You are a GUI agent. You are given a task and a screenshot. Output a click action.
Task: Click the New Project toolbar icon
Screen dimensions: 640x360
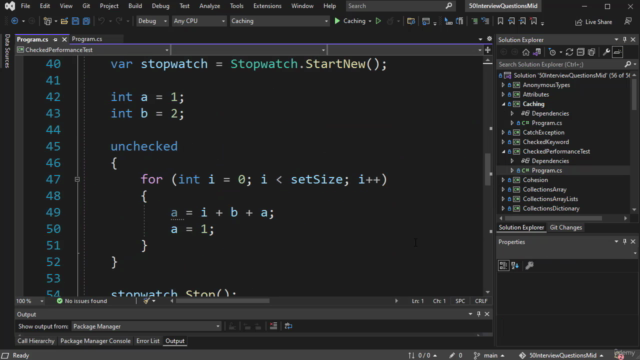point(48,21)
